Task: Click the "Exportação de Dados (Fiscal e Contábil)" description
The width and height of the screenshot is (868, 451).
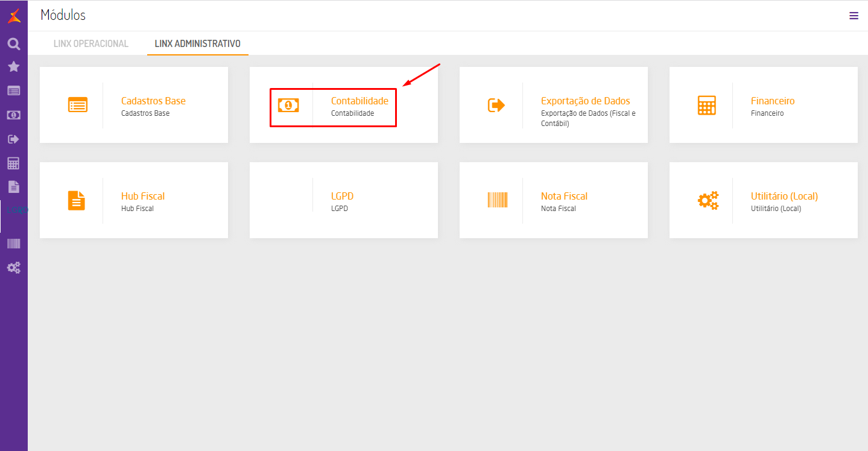Action: point(588,118)
